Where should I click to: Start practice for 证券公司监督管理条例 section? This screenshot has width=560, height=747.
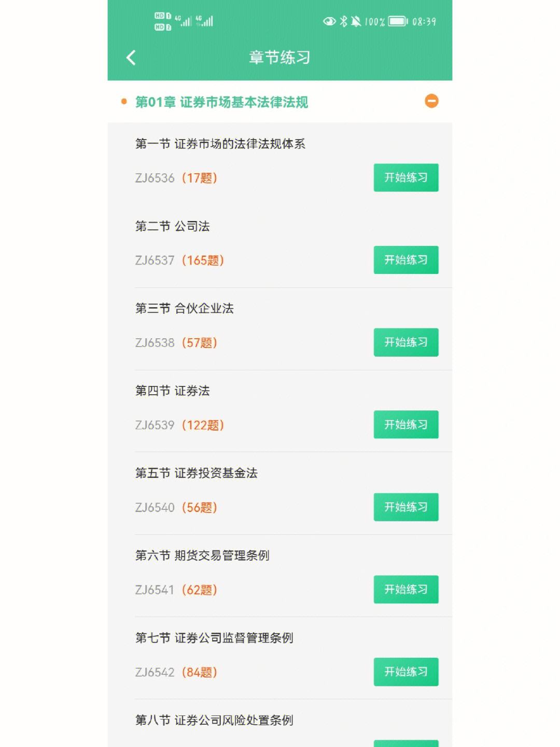point(406,672)
